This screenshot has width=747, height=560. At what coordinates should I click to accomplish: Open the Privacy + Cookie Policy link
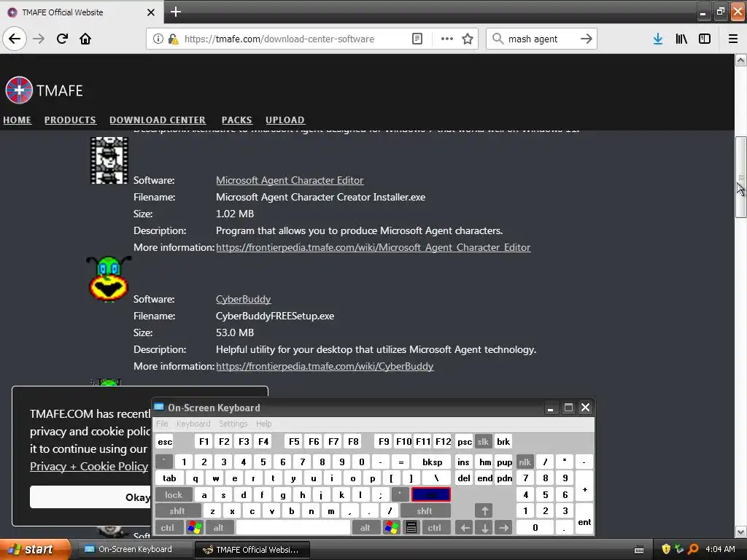coord(89,466)
